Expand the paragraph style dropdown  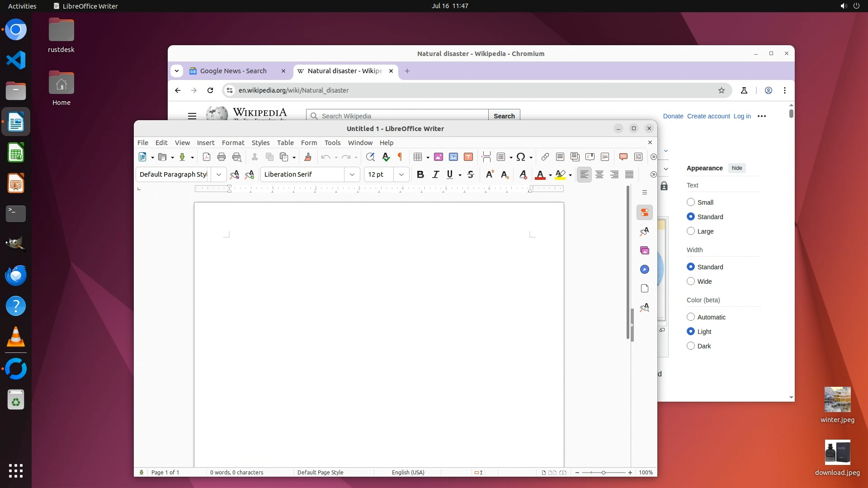click(219, 174)
